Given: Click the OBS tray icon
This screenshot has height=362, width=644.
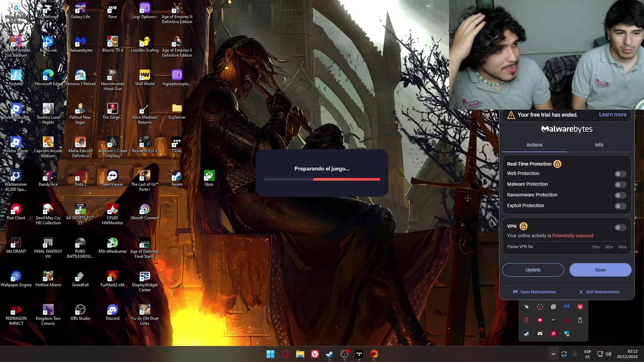Looking at the screenshot, I should tap(540, 307).
